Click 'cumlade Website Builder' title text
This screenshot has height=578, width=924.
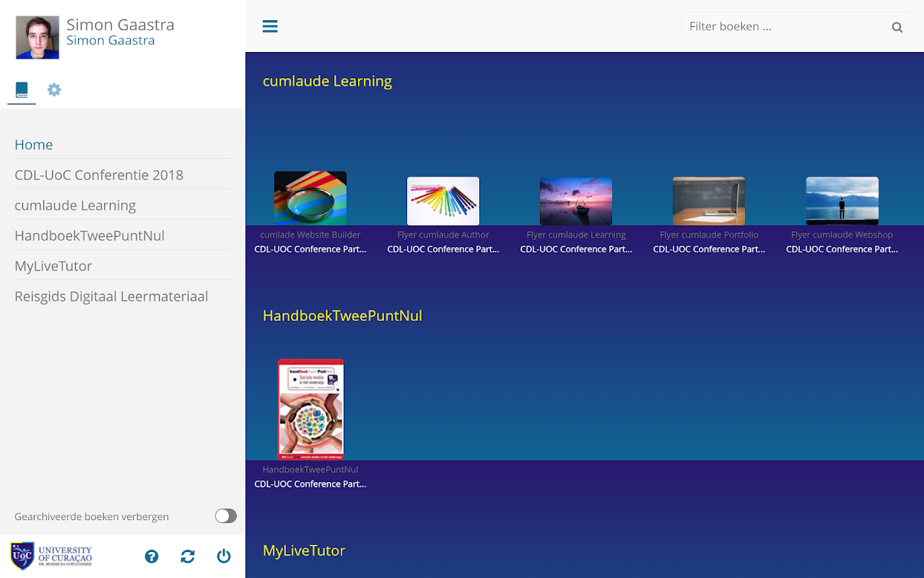(x=310, y=235)
